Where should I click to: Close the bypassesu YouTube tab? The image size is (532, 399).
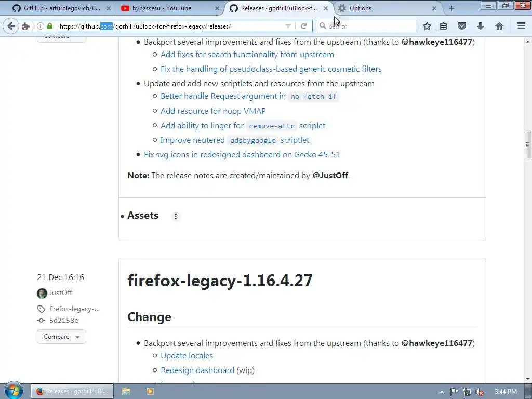point(217,8)
